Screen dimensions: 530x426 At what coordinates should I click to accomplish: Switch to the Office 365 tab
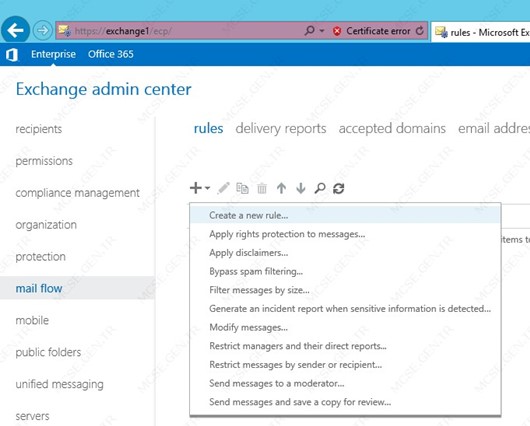111,54
